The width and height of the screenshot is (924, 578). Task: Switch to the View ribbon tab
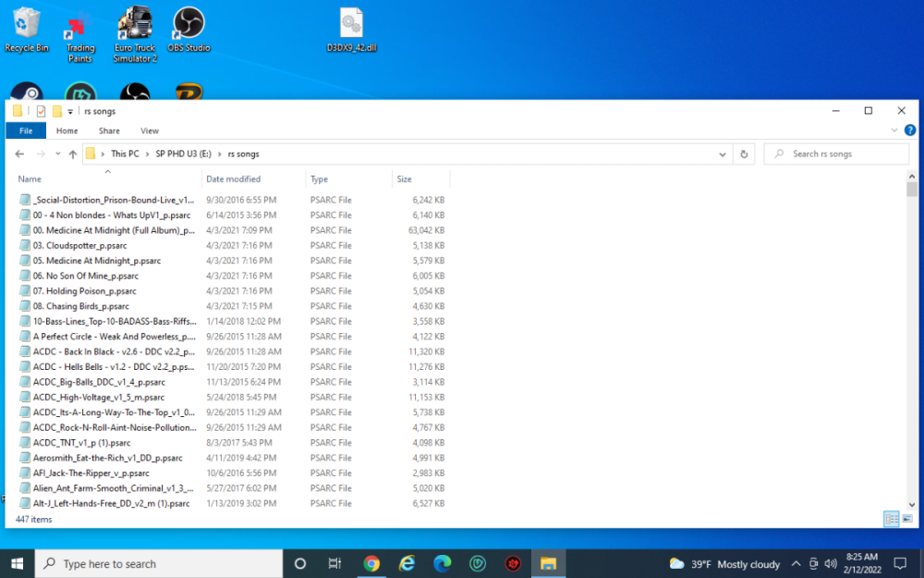tap(149, 130)
